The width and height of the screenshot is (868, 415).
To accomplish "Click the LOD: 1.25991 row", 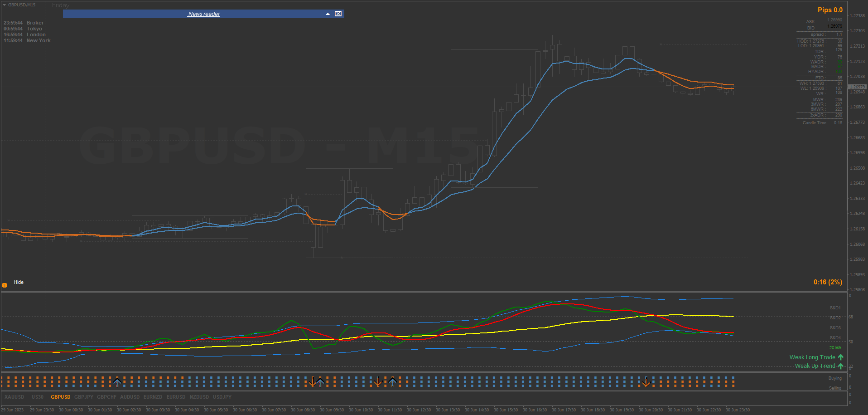I will (x=820, y=46).
